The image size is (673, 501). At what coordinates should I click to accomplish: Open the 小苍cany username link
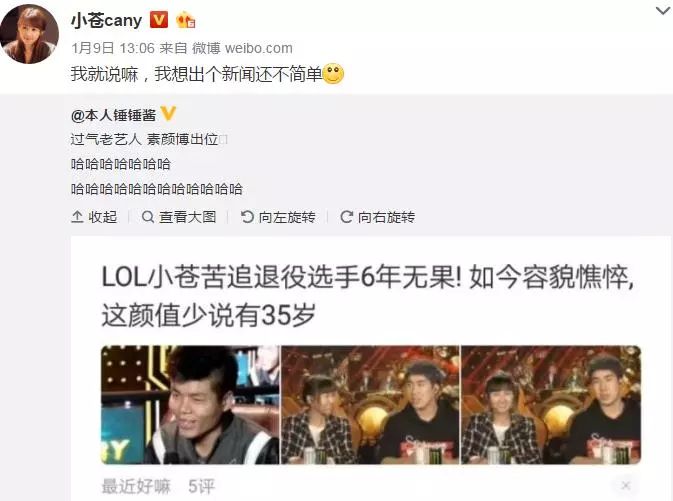coord(106,20)
